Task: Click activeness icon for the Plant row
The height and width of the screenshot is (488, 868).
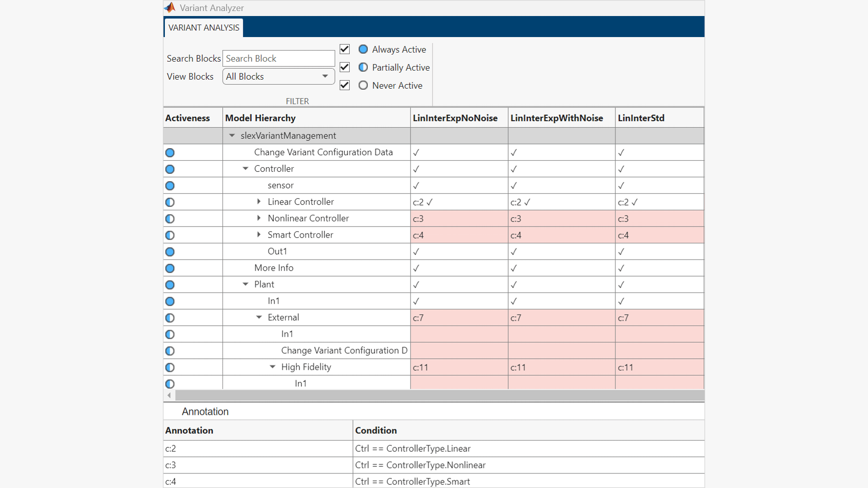Action: [170, 285]
